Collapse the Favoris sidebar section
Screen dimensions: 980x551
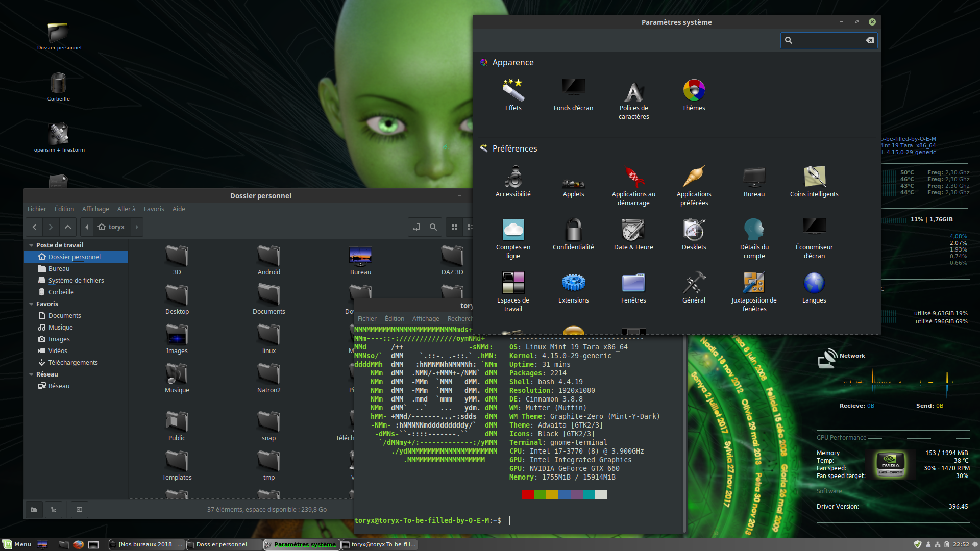[31, 304]
